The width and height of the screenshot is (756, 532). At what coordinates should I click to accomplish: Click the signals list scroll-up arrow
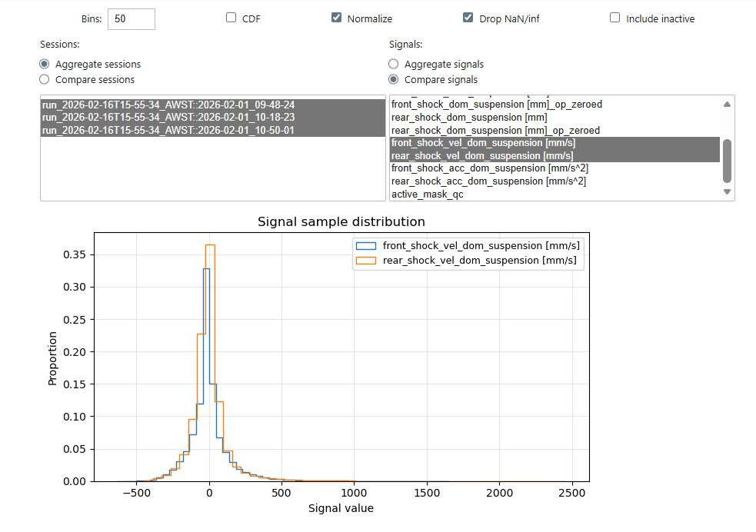click(x=726, y=104)
